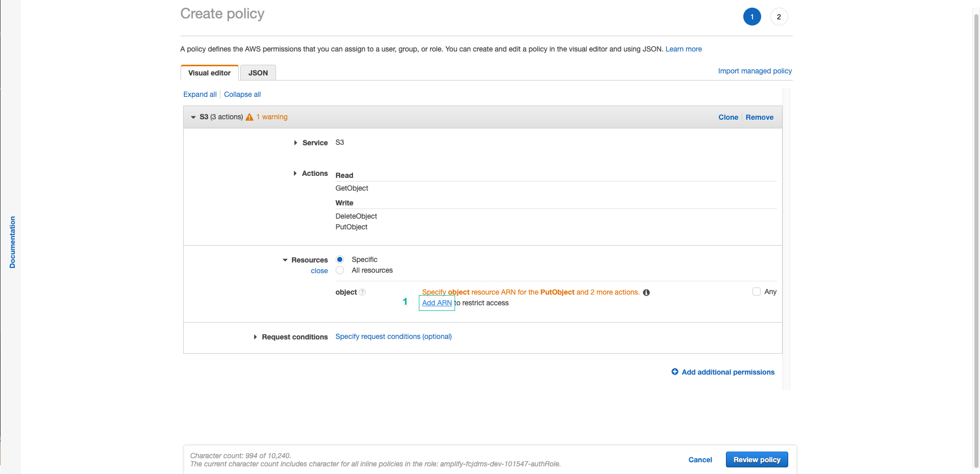
Task: Go to step 1 circle indicator
Action: click(752, 17)
